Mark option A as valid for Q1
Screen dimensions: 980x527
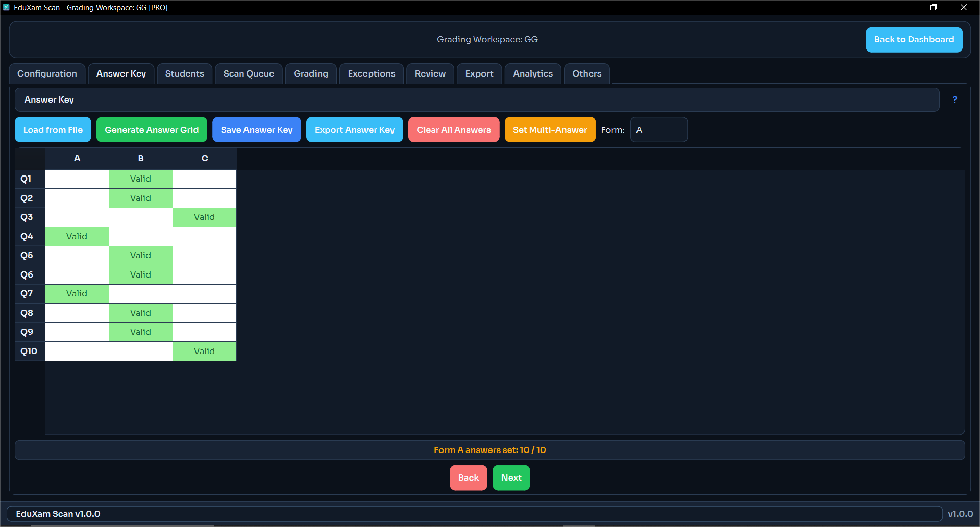77,179
